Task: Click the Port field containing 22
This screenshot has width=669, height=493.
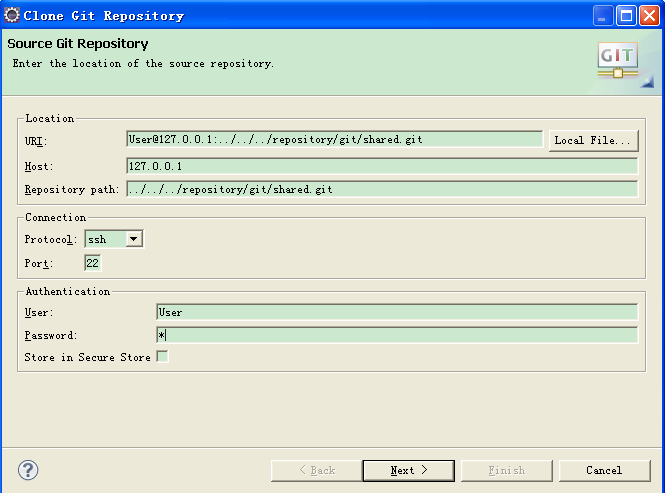Action: tap(92, 263)
